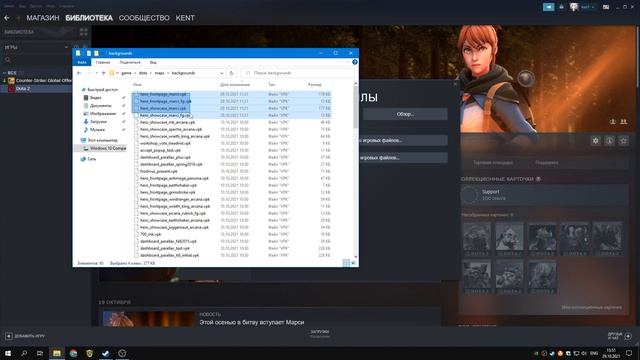The image size is (640, 360).
Task: Click Добавить игру in Steam footer
Action: [25, 336]
